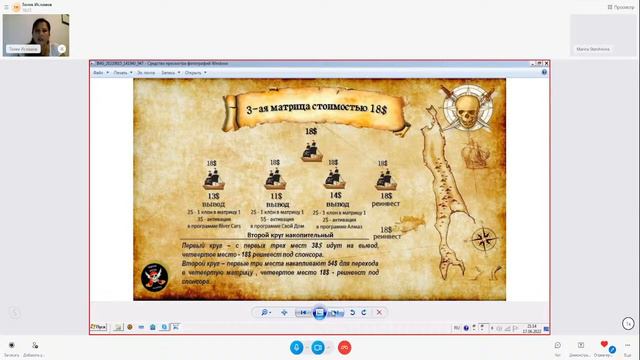Click the RU language indicator in tray

[457, 328]
